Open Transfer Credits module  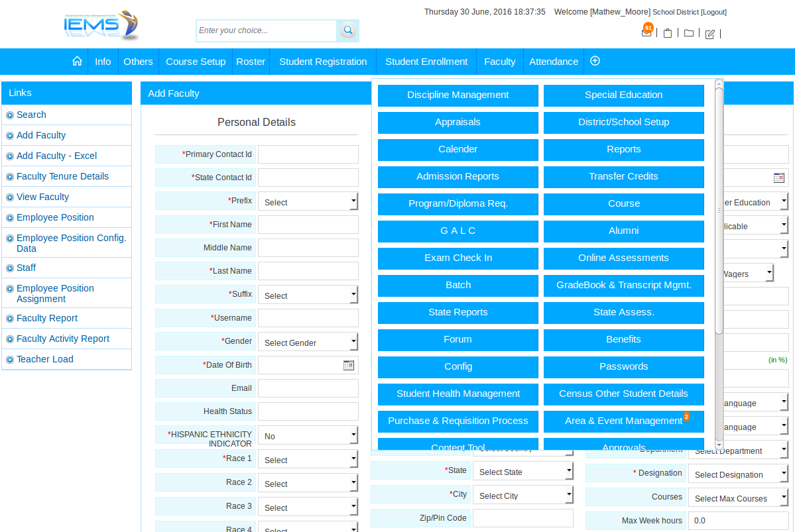coord(624,177)
